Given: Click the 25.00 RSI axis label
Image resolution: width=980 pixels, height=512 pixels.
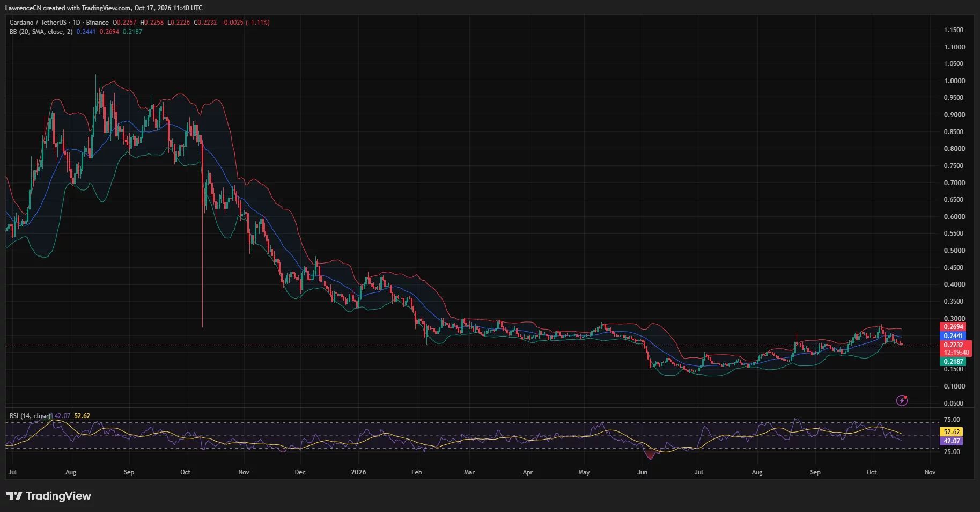Looking at the screenshot, I should [x=952, y=452].
